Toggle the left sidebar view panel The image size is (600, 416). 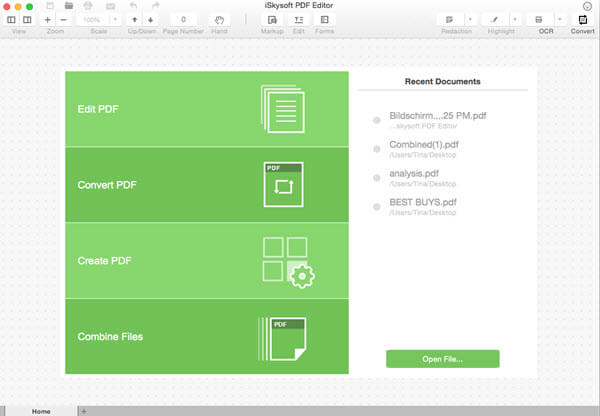tap(11, 20)
